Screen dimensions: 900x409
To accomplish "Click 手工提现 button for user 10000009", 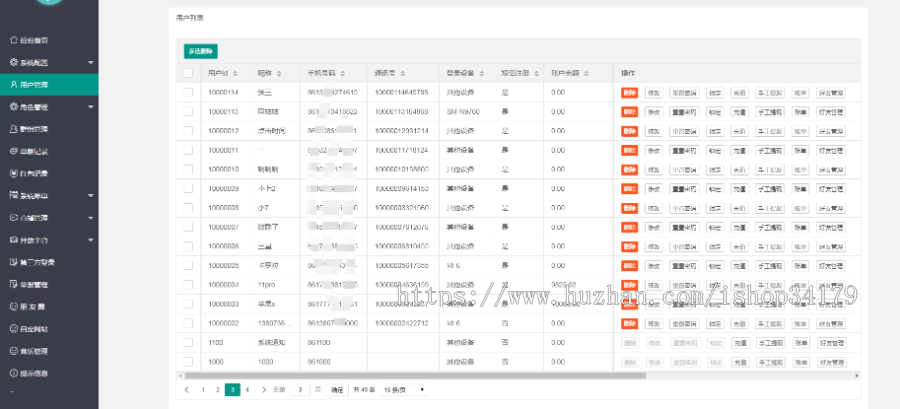I will pyautogui.click(x=770, y=189).
